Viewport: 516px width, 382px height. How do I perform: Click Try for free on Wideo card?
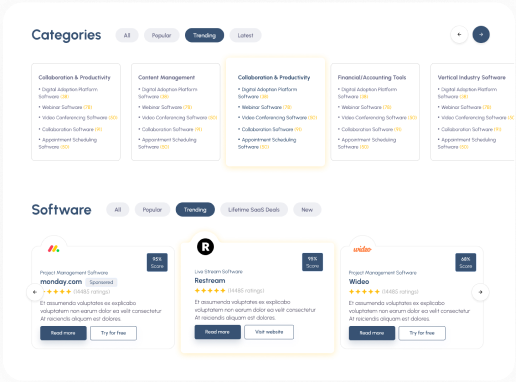tap(422, 333)
